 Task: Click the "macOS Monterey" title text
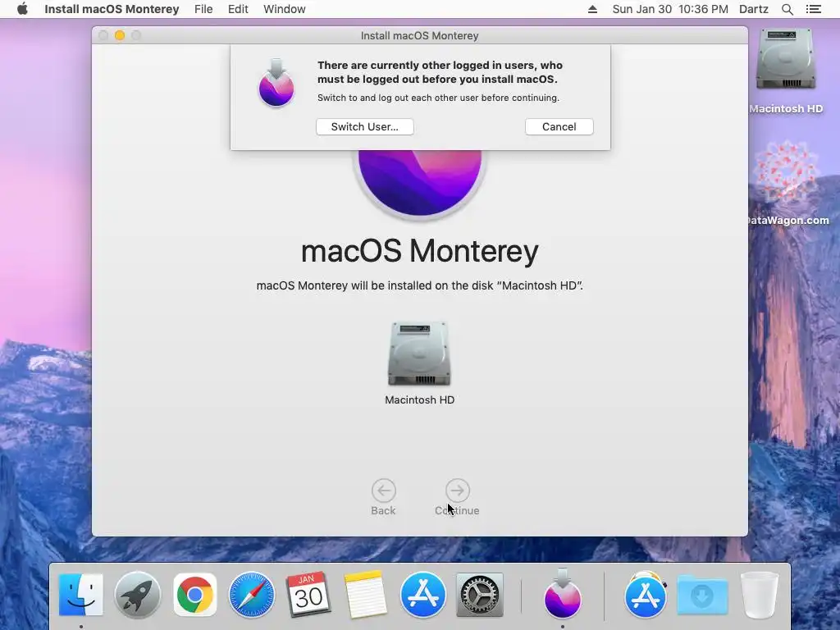(x=419, y=251)
